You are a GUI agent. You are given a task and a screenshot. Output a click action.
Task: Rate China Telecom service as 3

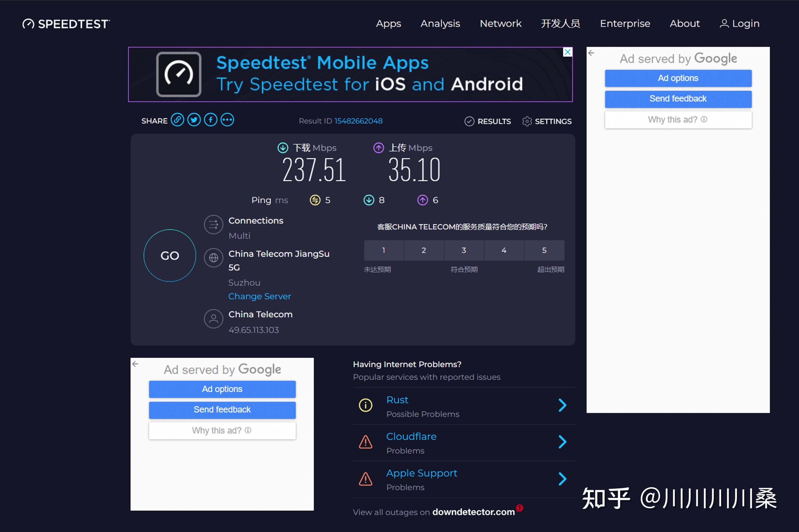click(464, 250)
